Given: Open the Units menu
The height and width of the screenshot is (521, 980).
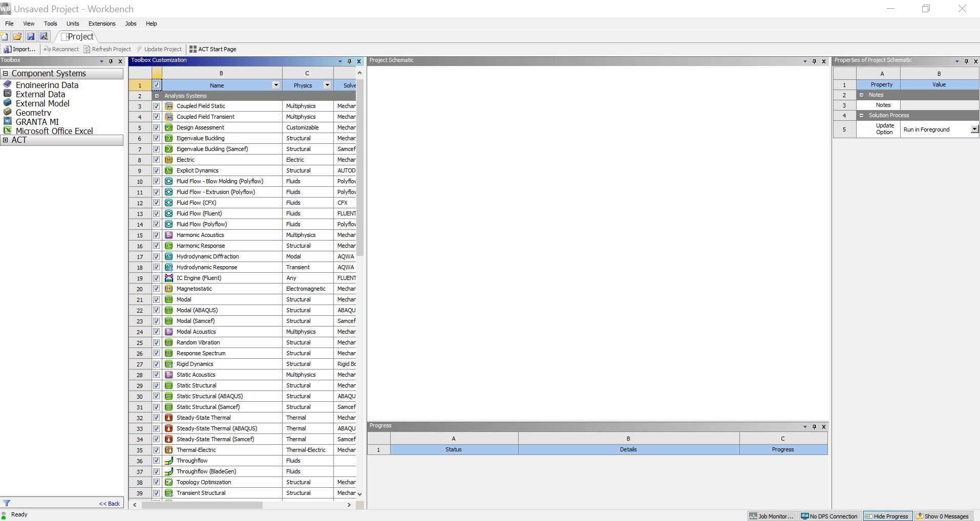Looking at the screenshot, I should 73,24.
